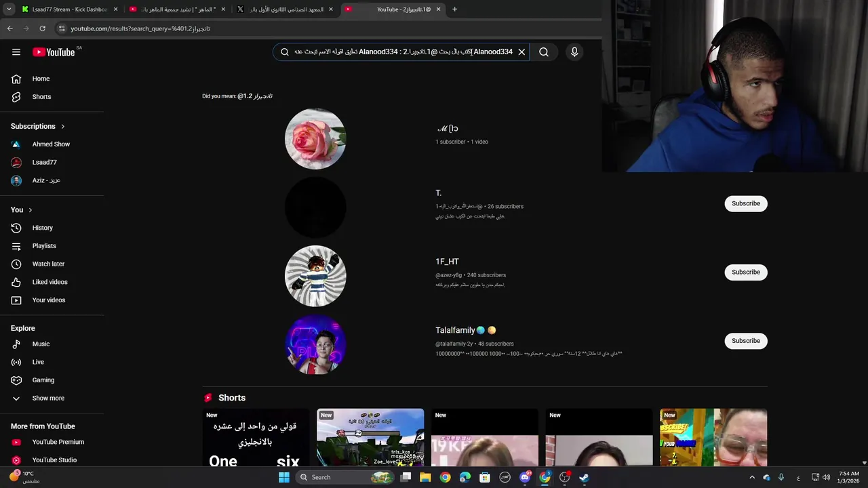This screenshot has height=488, width=868.
Task: Open Home in the sidebar
Action: (41, 79)
